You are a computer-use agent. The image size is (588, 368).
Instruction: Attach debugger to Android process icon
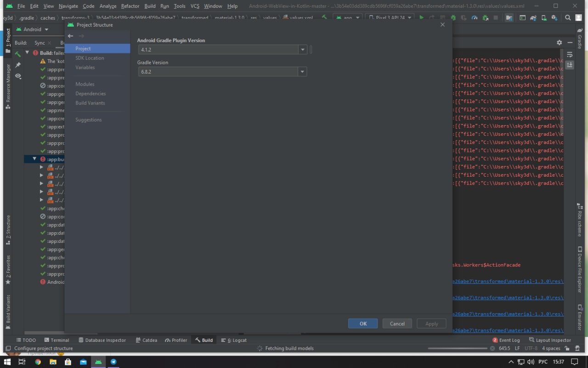(485, 17)
